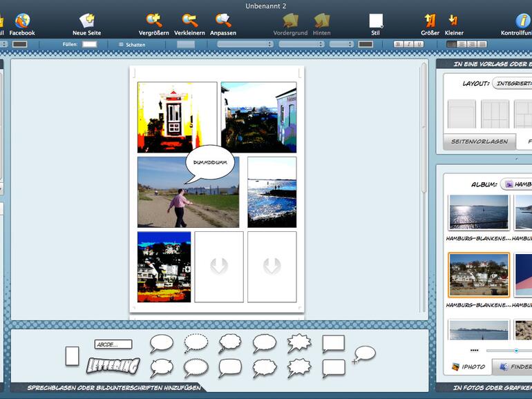Screen dimensions: 532x399
Task: Toggle italic text formatting
Action: [408, 44]
